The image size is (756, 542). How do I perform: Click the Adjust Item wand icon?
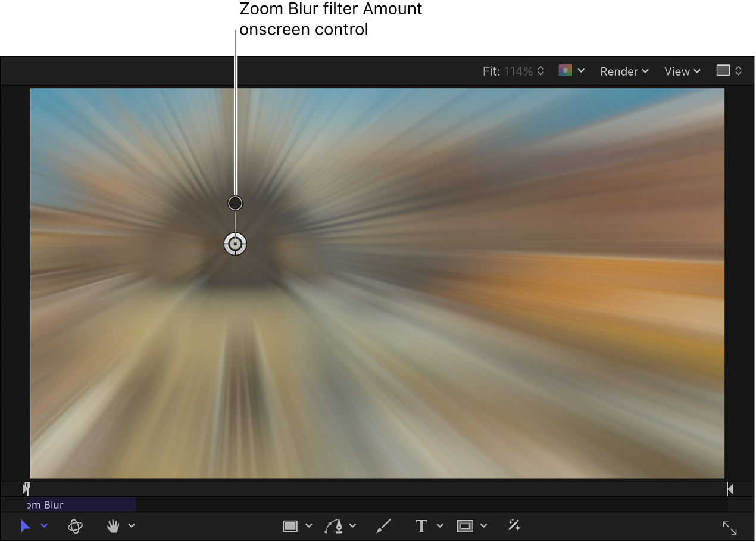[514, 526]
